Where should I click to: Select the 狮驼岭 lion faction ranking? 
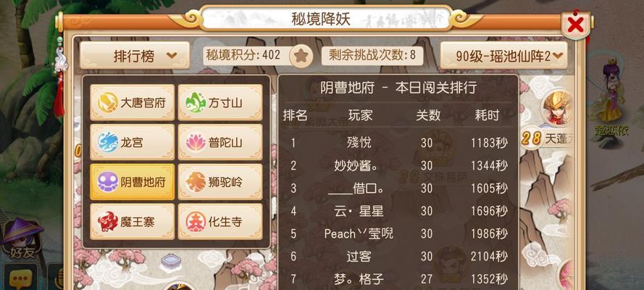click(220, 182)
